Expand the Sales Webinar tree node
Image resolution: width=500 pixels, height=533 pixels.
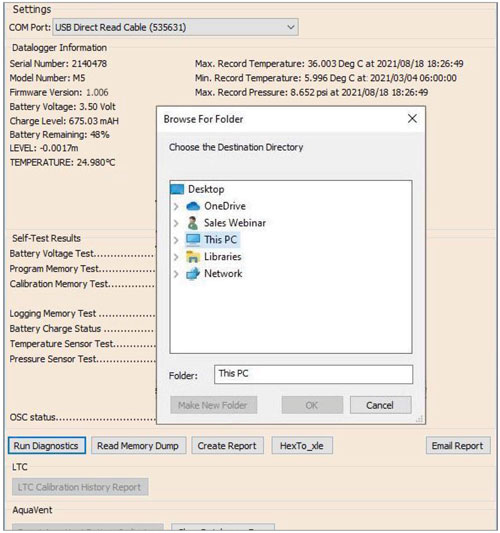(x=176, y=223)
